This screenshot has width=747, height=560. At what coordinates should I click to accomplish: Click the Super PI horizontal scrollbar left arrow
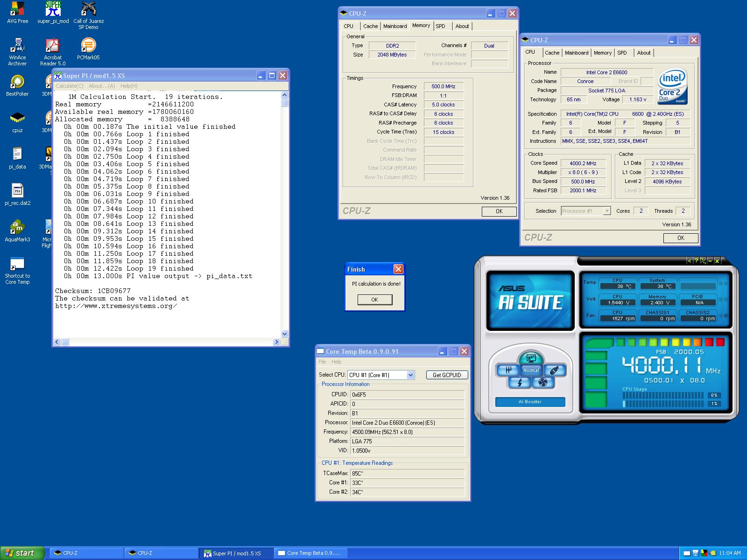57,342
